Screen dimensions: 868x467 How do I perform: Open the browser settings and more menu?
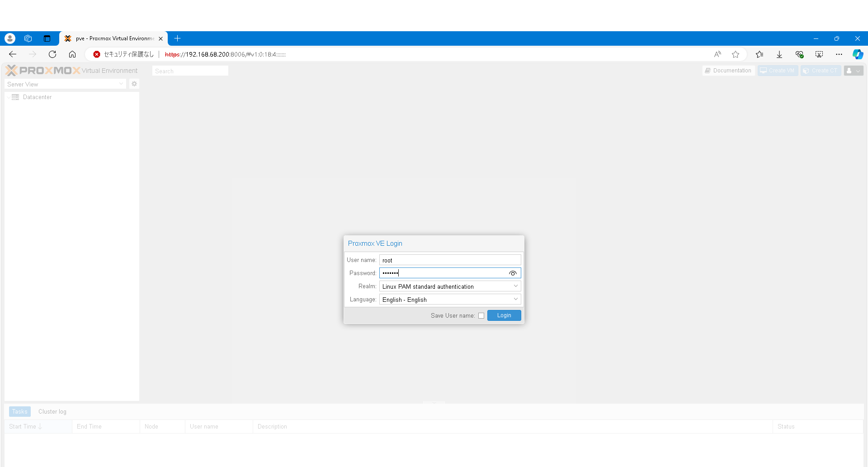pyautogui.click(x=839, y=54)
